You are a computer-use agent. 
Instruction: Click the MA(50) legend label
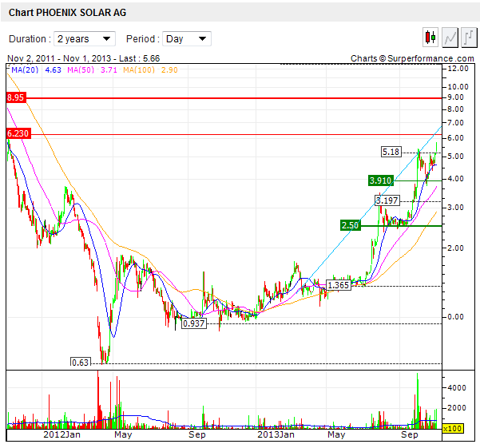coord(81,70)
